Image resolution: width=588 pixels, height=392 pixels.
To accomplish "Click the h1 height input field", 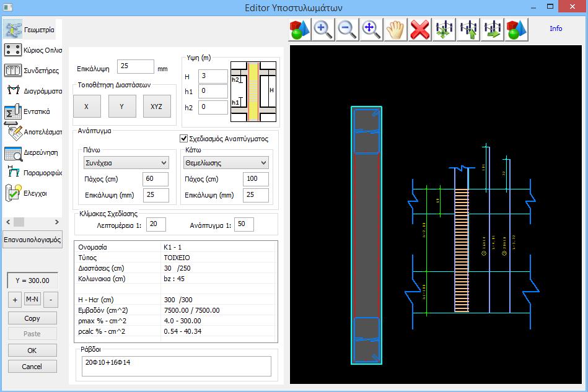I will (x=213, y=91).
